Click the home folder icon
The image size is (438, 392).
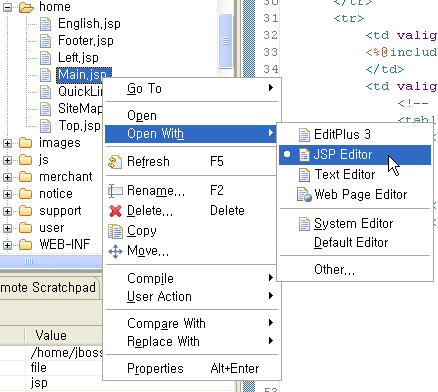(26, 7)
